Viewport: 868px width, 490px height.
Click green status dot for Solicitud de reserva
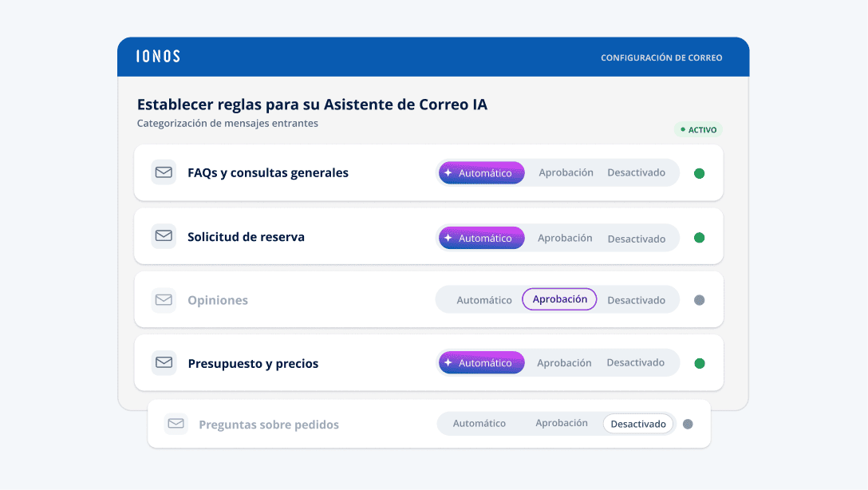coord(699,238)
